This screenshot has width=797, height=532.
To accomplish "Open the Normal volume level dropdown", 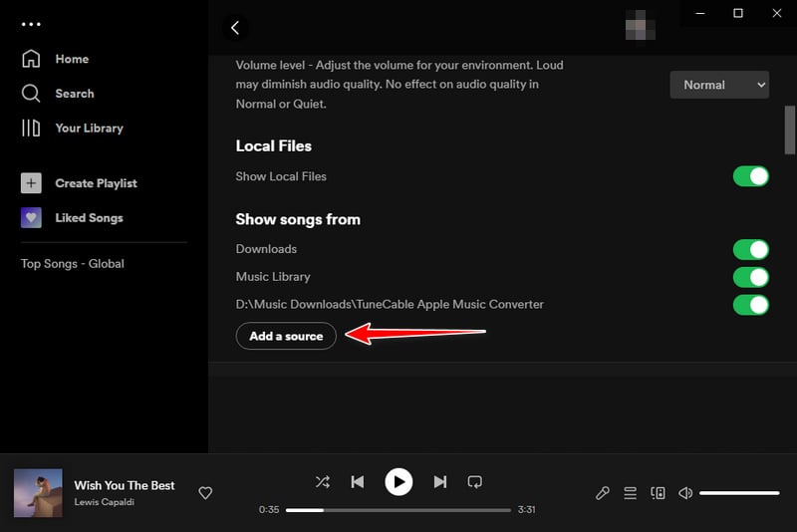I will click(719, 85).
